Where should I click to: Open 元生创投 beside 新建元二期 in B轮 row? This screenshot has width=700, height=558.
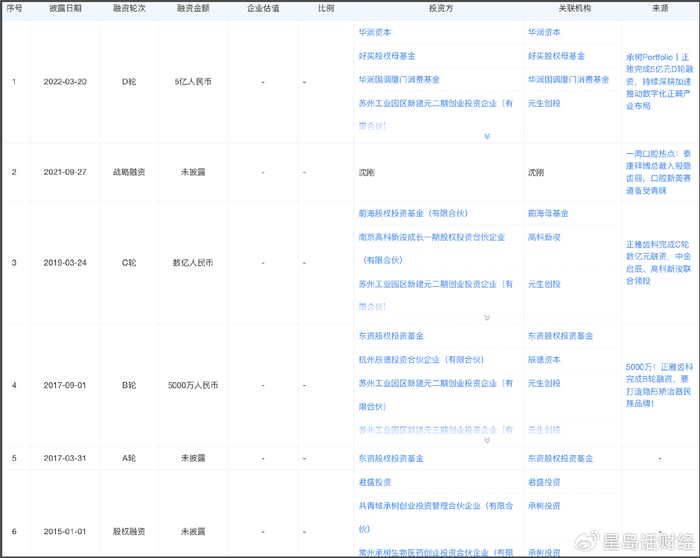coord(544,383)
